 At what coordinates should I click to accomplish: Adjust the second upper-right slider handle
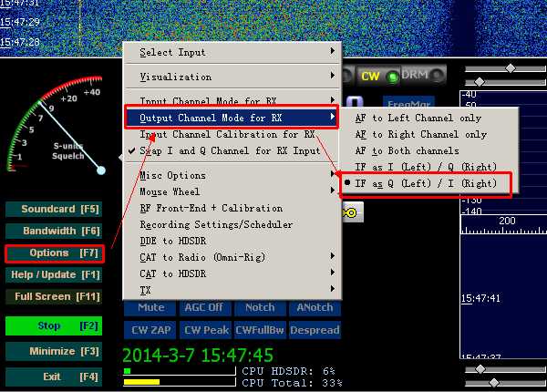pos(480,82)
